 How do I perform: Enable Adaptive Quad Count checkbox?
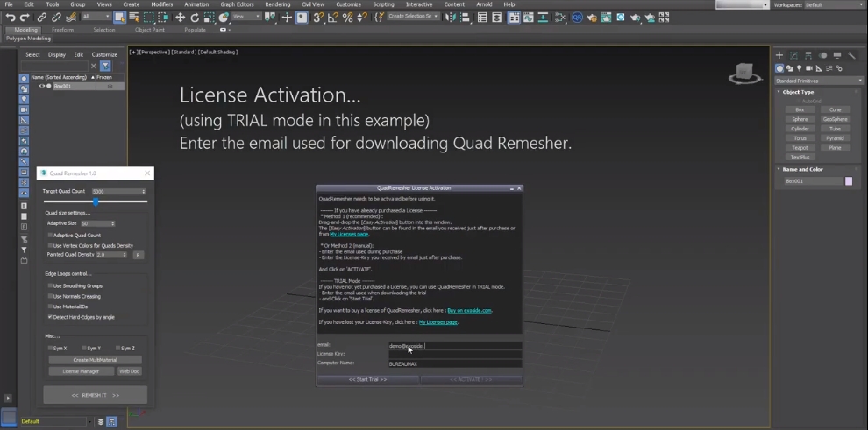(x=50, y=236)
